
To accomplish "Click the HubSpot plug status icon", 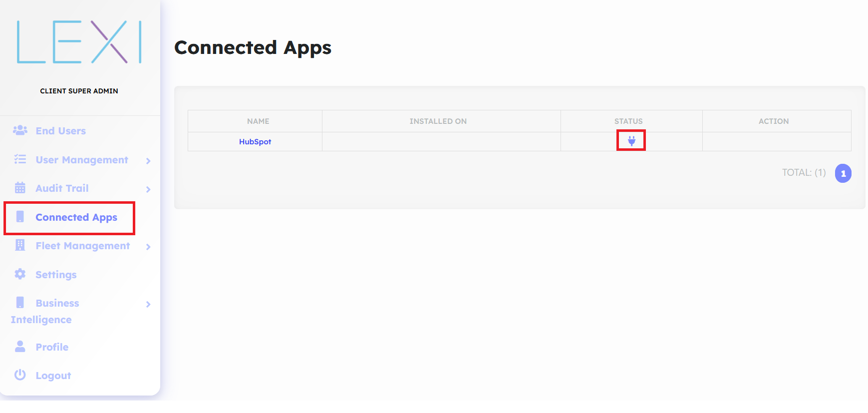I will click(631, 141).
